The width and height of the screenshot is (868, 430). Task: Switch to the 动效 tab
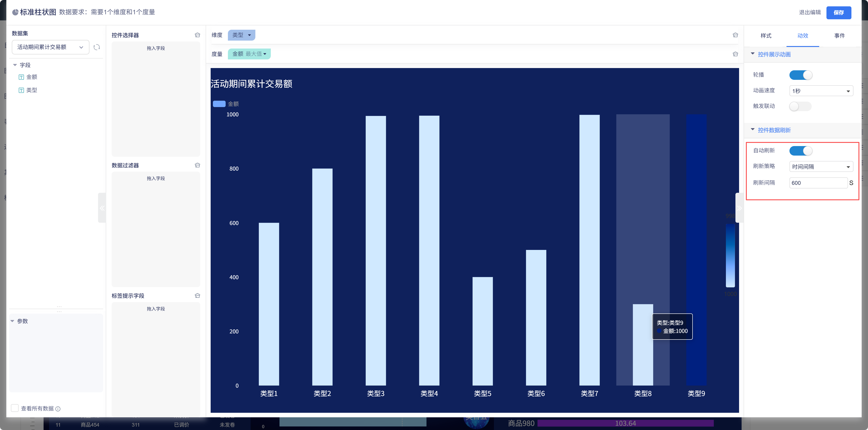[x=803, y=36]
